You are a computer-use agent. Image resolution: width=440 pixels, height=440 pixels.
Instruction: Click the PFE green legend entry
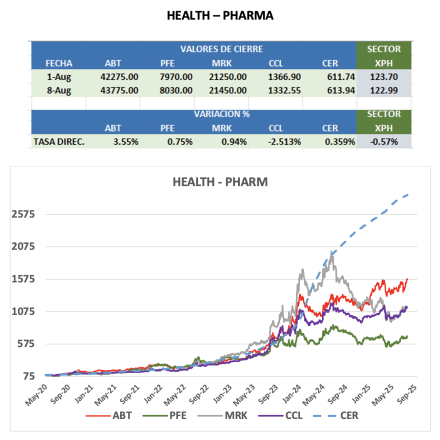164,416
